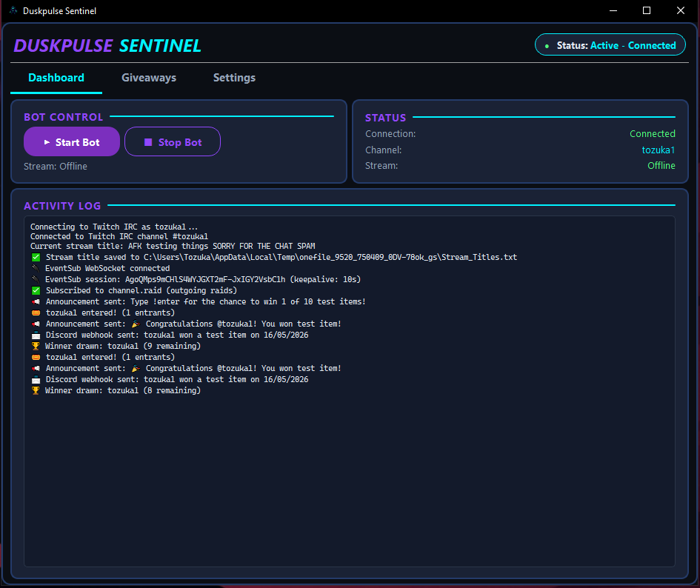The height and width of the screenshot is (588, 700).
Task: Click the mailbox icon on the first Discord webhook line
Action: tap(36, 335)
